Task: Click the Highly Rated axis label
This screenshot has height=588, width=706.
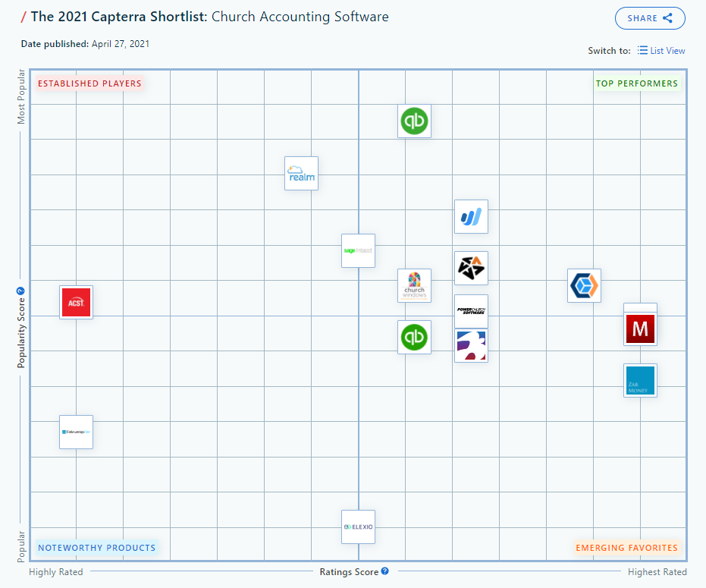Action: click(x=56, y=572)
